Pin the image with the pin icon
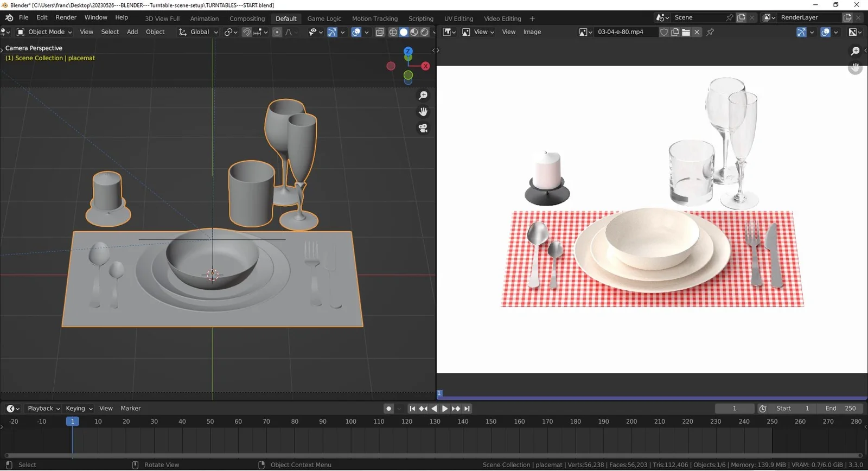This screenshot has width=868, height=471. click(710, 32)
